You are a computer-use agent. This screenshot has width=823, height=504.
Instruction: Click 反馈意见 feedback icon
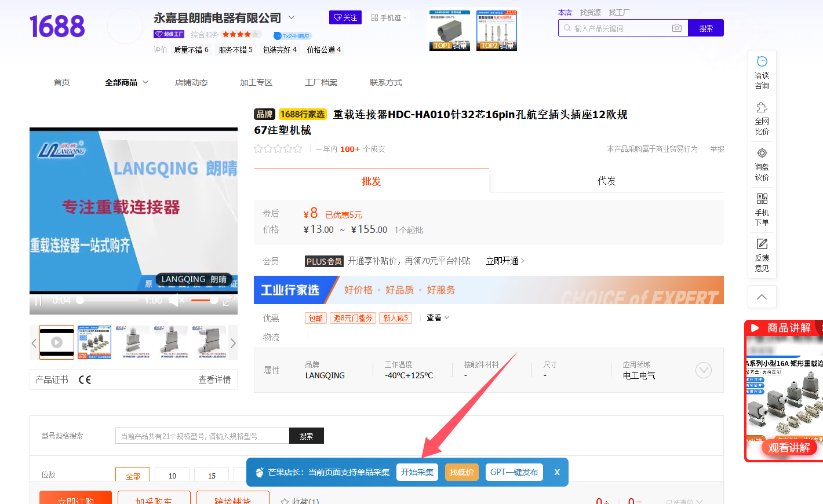[762, 243]
